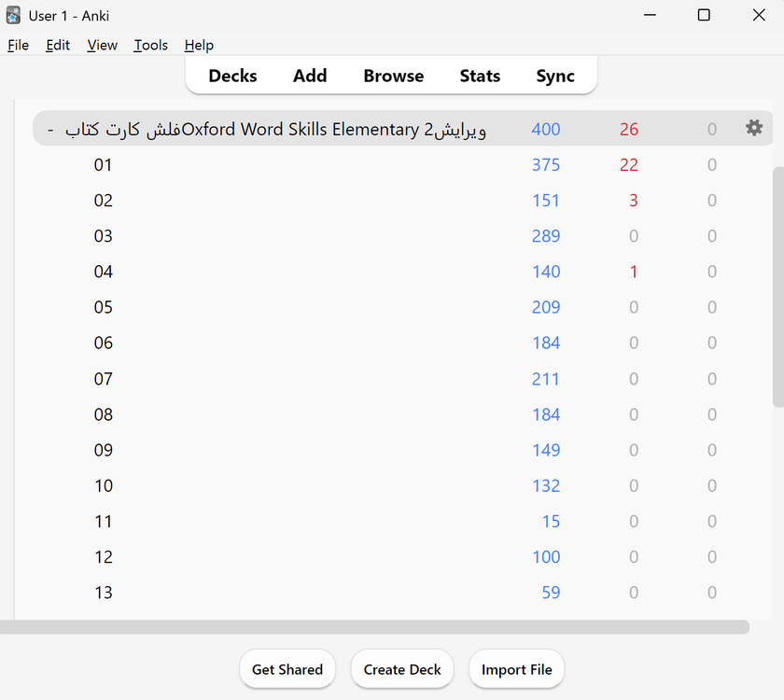Collapse the Oxford Word Skills Elementary deck
Image resolution: width=784 pixels, height=700 pixels.
50,130
